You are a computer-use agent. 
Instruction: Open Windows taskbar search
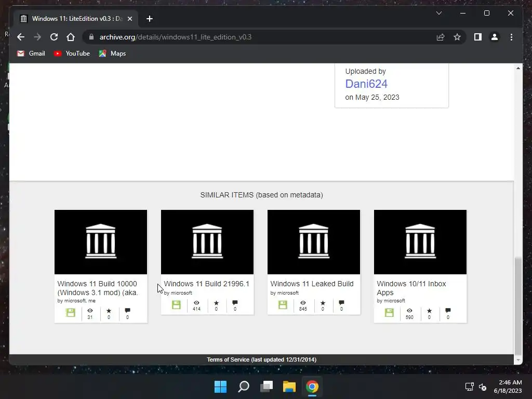tap(244, 387)
